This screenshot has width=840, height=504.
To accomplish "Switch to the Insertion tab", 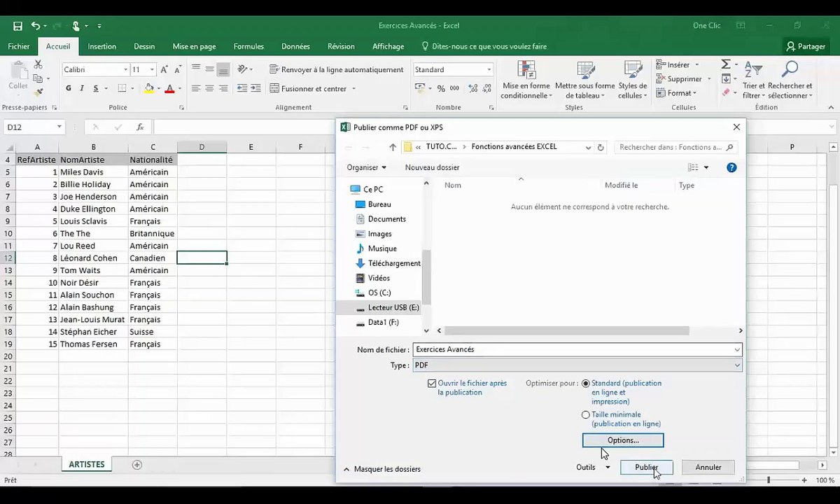I will point(102,46).
